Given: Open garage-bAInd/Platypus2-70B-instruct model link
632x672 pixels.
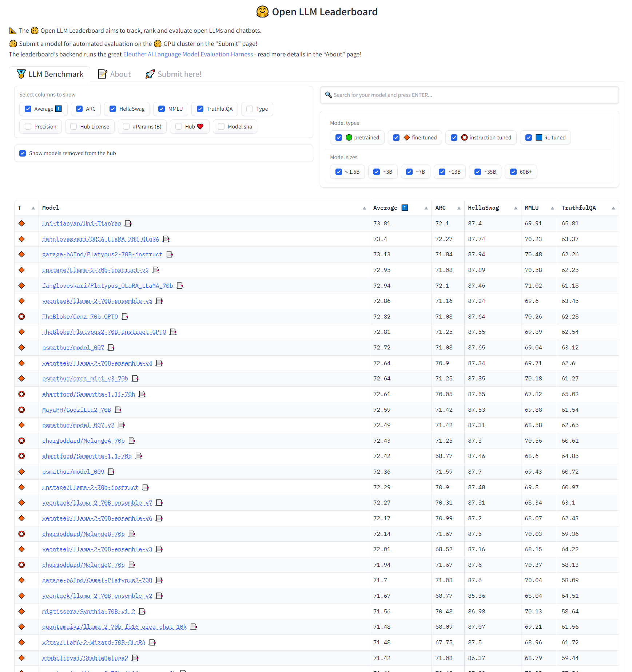Looking at the screenshot, I should click(102, 254).
